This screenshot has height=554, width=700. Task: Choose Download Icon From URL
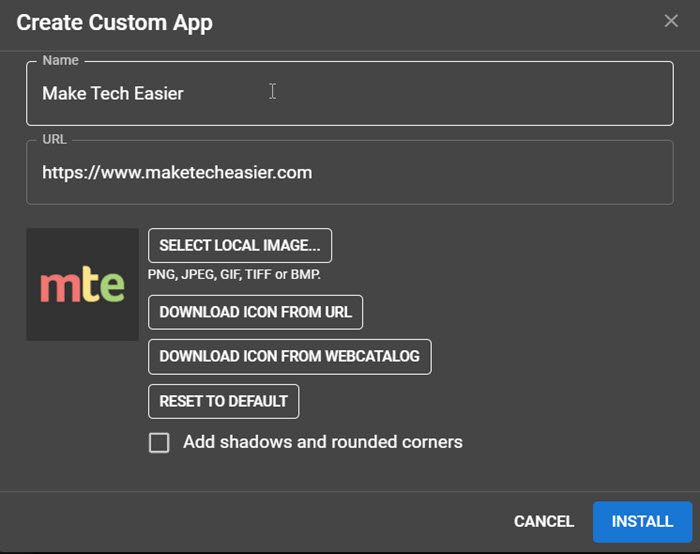[x=255, y=312]
